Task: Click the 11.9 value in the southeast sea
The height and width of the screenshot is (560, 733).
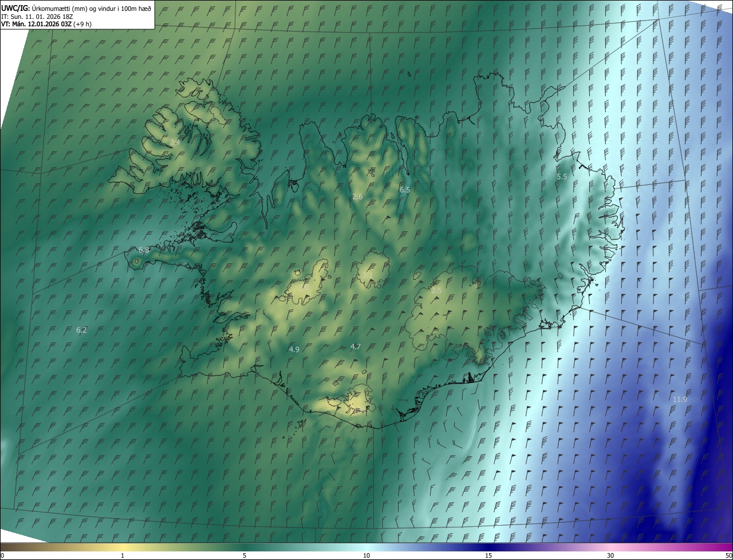Action: tap(680, 399)
